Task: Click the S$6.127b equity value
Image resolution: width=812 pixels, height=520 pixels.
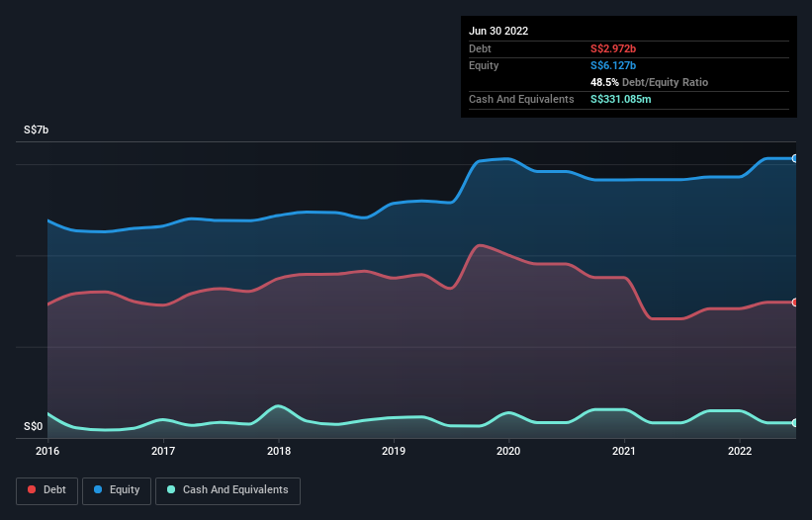Action: 613,65
